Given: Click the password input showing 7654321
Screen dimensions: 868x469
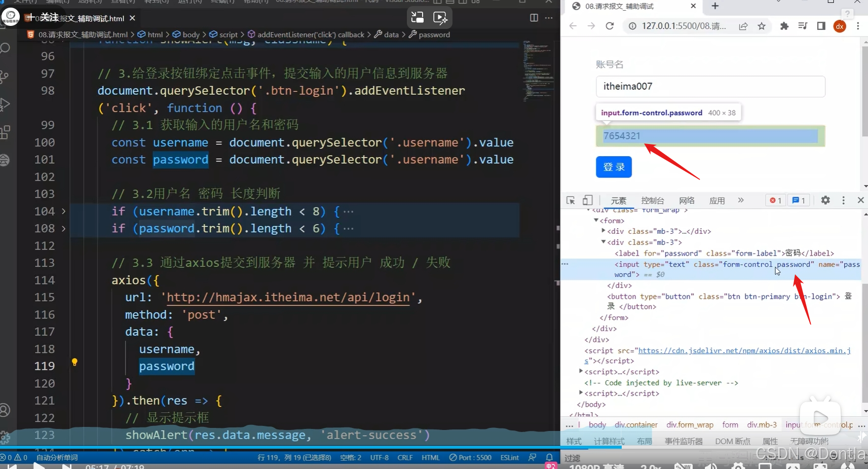Looking at the screenshot, I should coord(710,136).
